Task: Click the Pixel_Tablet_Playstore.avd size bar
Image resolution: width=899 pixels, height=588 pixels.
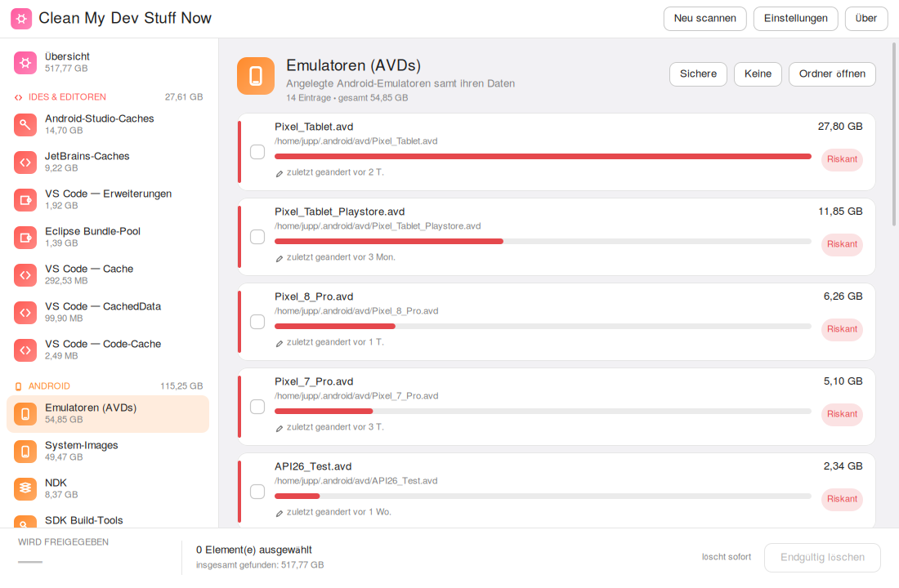Action: (x=543, y=241)
